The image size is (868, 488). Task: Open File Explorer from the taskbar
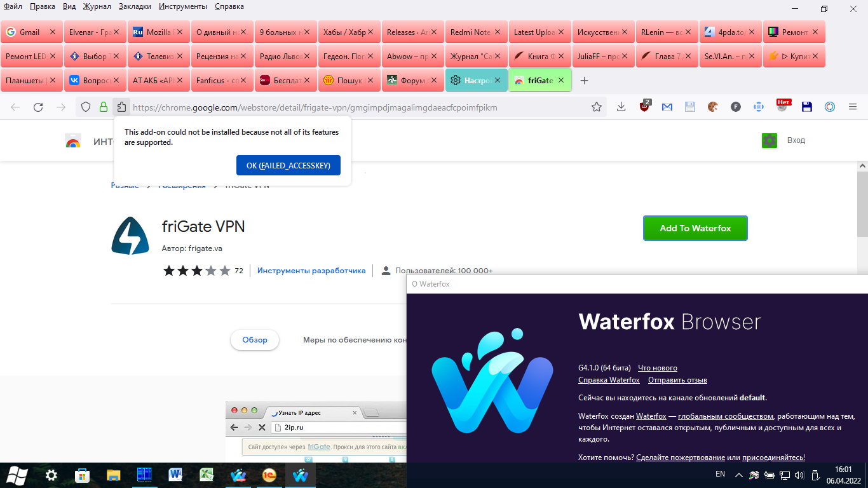coord(113,475)
